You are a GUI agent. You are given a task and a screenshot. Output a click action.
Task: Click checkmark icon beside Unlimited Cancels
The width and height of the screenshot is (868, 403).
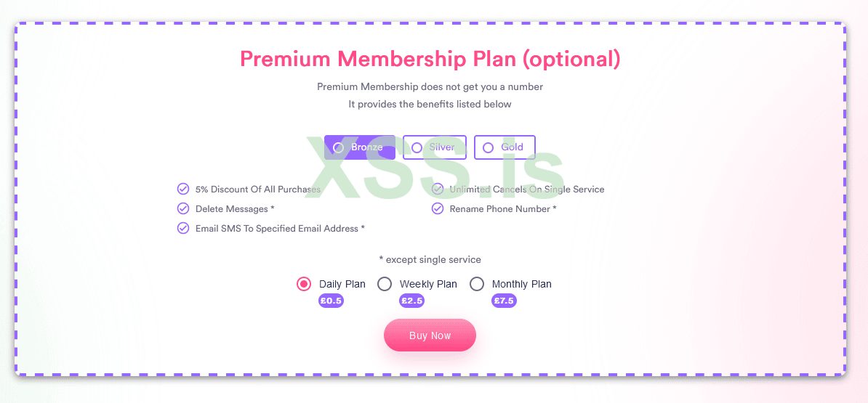pos(438,189)
